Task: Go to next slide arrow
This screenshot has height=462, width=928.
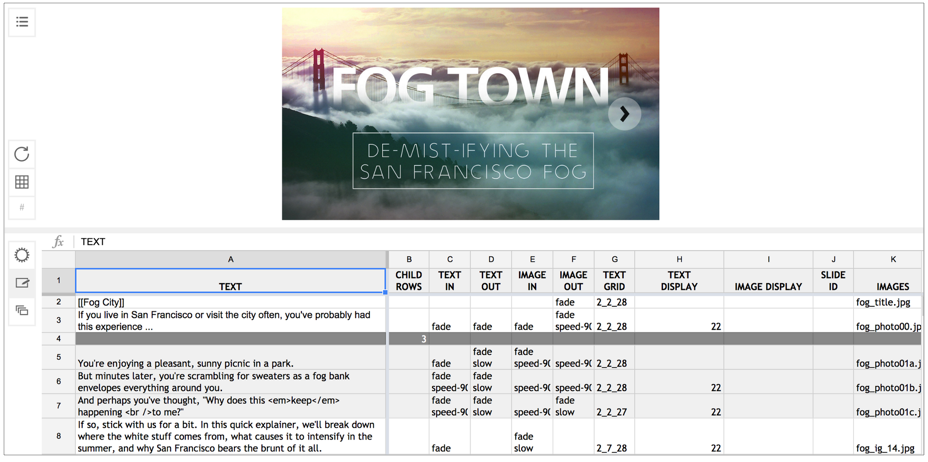Action: [624, 113]
